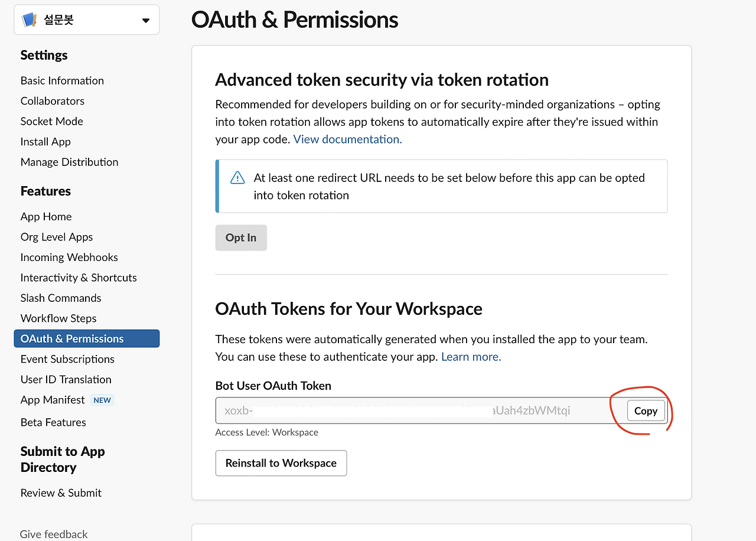Select Event Subscriptions in sidebar

[67, 359]
